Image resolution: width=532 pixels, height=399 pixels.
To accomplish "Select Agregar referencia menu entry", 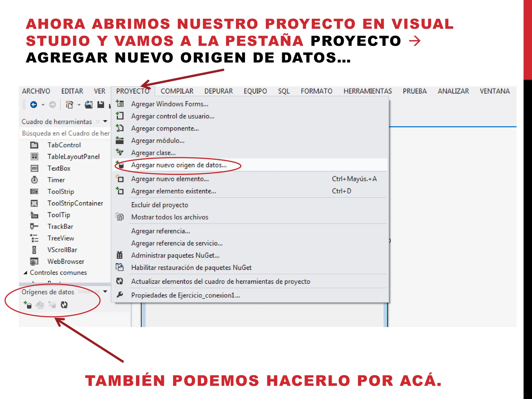I will [250, 231].
